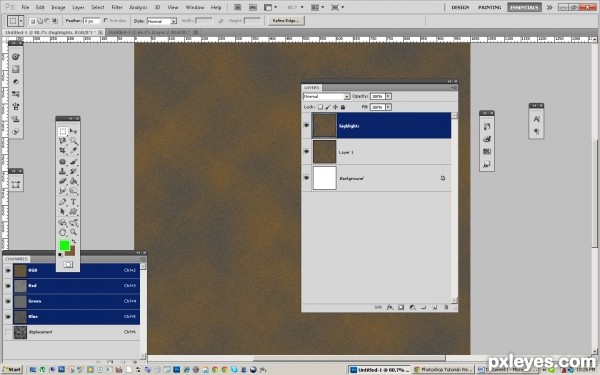Select the Channels panel tab
The image size is (600, 375).
pos(17,259)
